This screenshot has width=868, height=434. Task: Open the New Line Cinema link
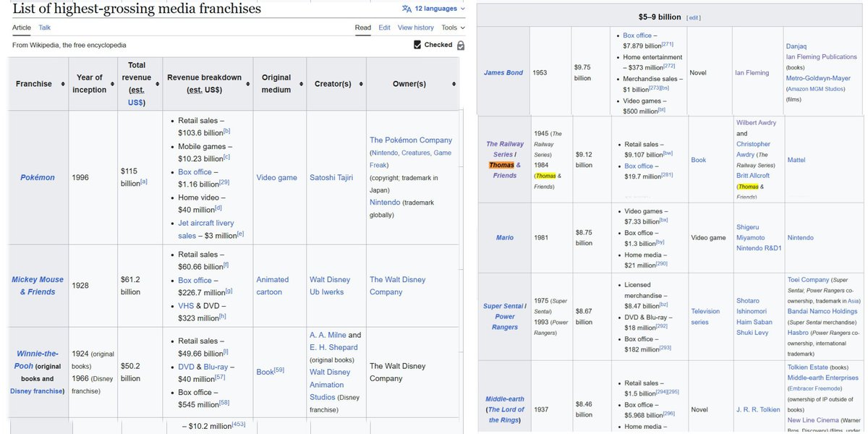pyautogui.click(x=813, y=420)
